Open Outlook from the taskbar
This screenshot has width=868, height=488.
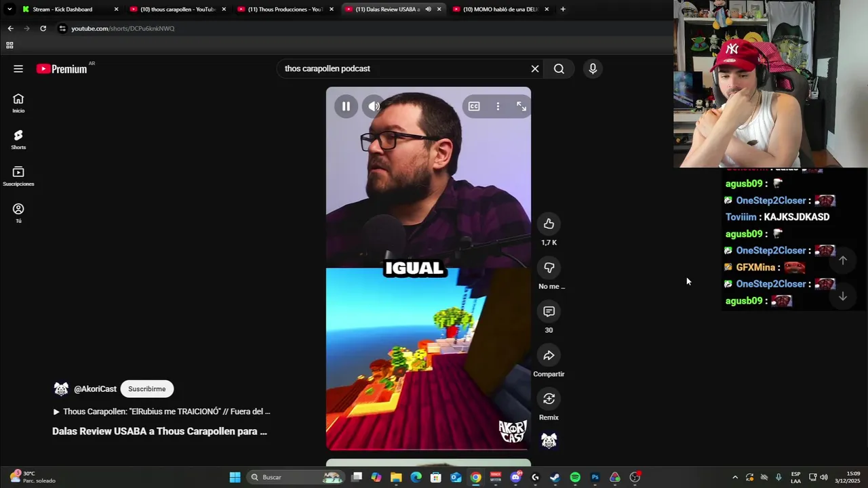(456, 477)
